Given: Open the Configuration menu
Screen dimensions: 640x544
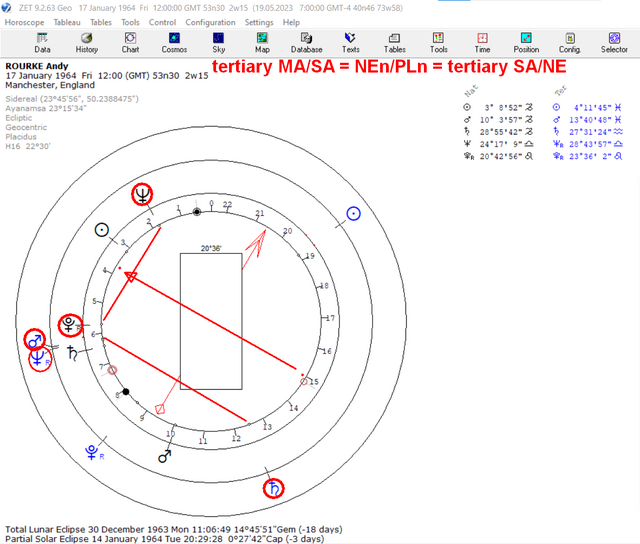Looking at the screenshot, I should coord(210,22).
